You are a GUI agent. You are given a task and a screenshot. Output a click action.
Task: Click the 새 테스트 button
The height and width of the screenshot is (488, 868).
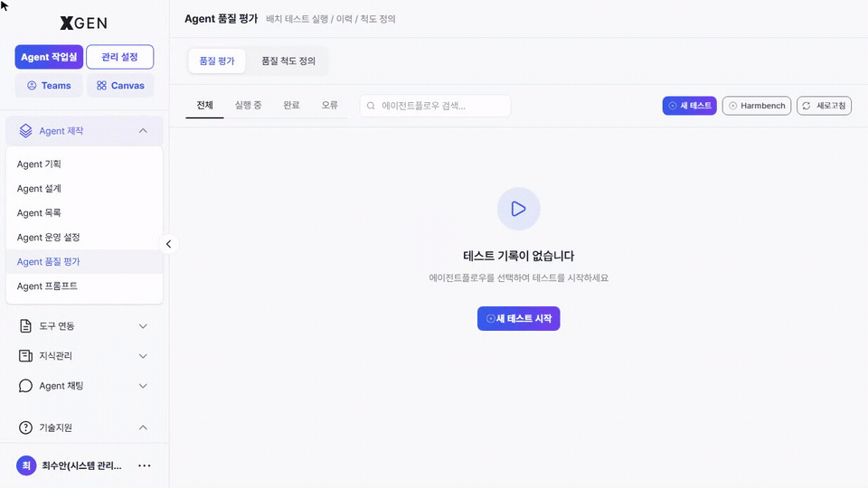click(690, 106)
